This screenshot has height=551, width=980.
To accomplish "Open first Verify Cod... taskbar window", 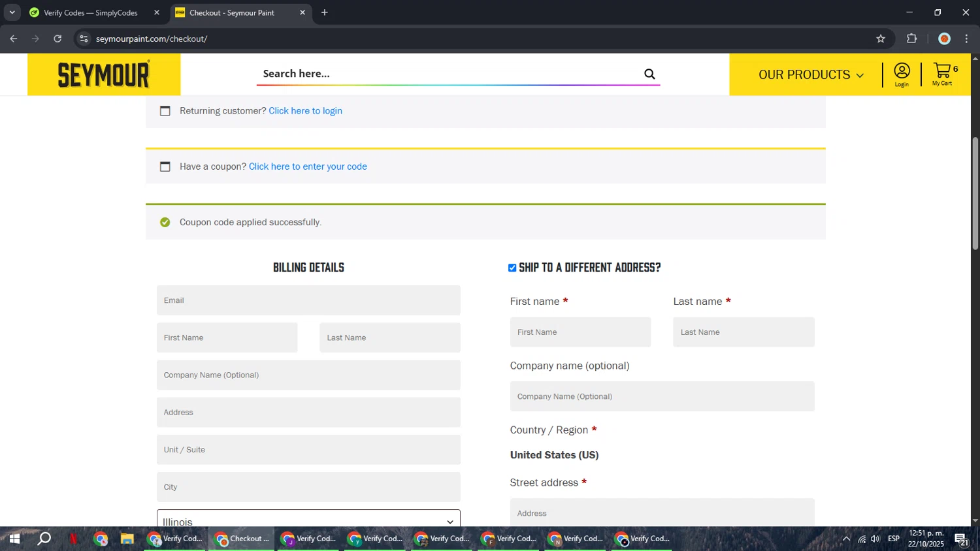I will pos(175,539).
